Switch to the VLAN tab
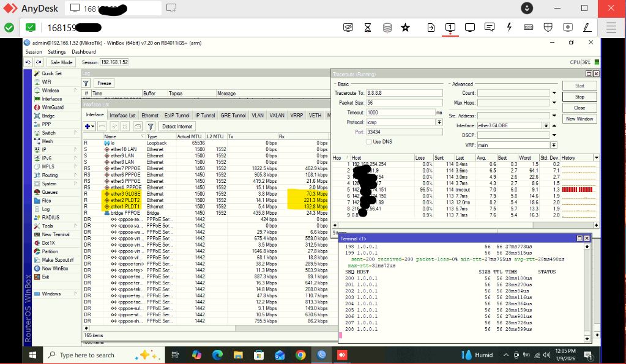This screenshot has height=364, width=626. click(x=258, y=116)
